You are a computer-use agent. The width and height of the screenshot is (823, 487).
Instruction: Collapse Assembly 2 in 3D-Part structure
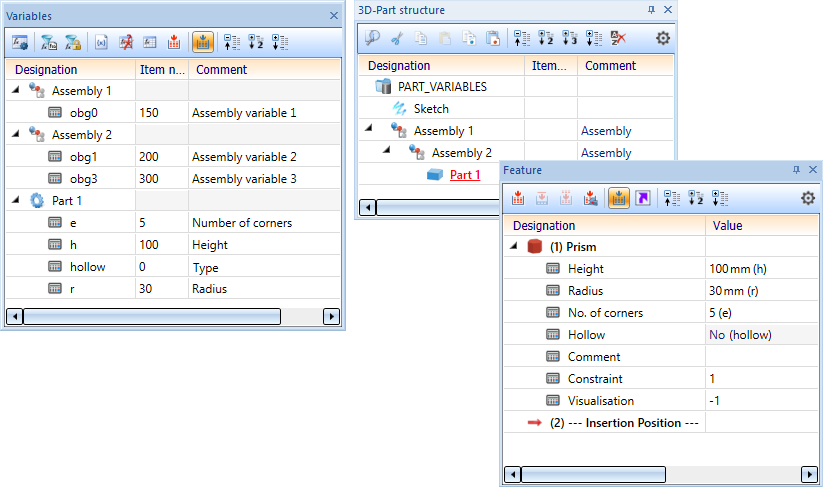pyautogui.click(x=387, y=150)
